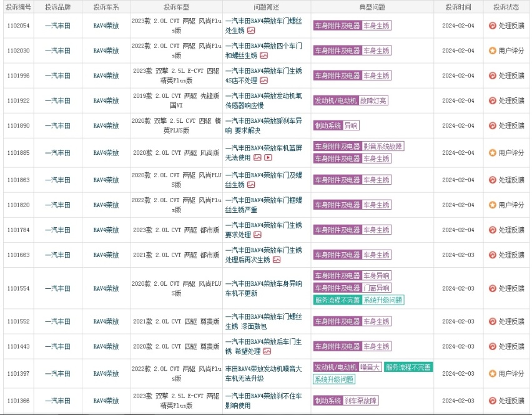Click the 用户评分 star icon for complaint 1101820

point(492,205)
